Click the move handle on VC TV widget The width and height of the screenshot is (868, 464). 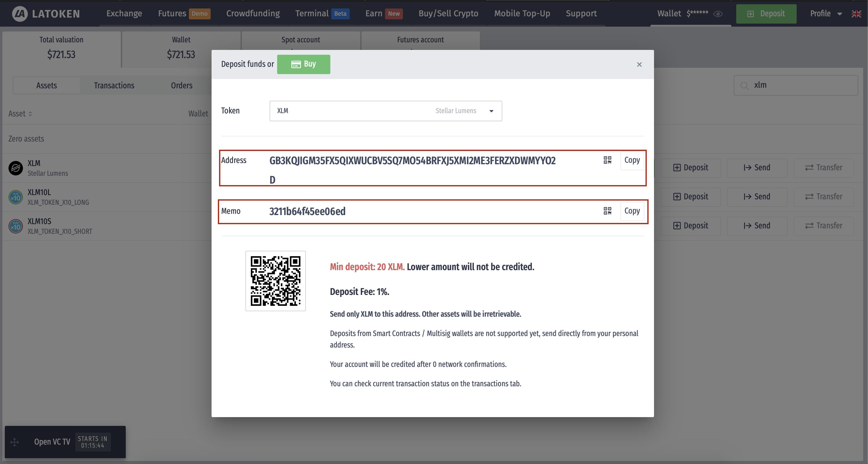[15, 442]
